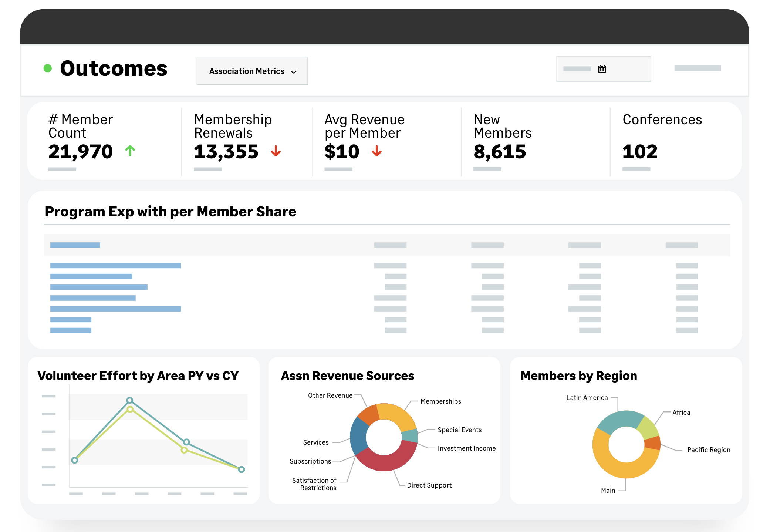Click the calendar icon in date field
The height and width of the screenshot is (532, 770).
(x=602, y=69)
